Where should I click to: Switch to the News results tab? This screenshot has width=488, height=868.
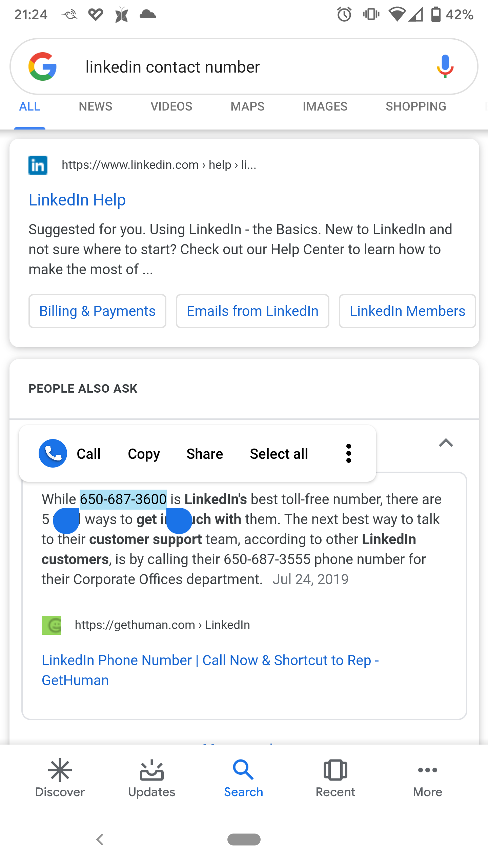(95, 106)
